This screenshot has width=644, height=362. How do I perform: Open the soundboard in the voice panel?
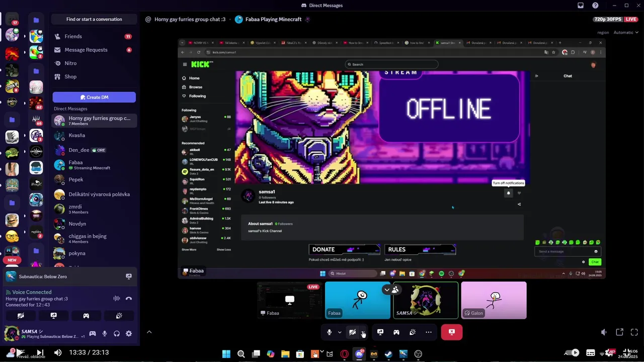119,316
